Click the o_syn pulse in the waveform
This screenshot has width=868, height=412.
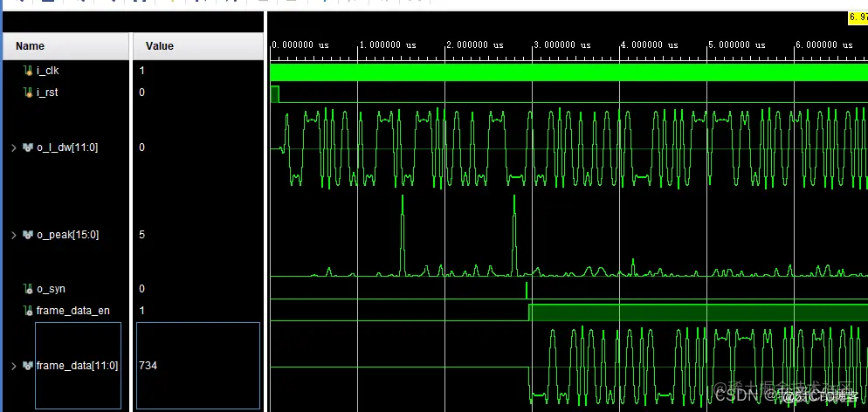point(527,291)
